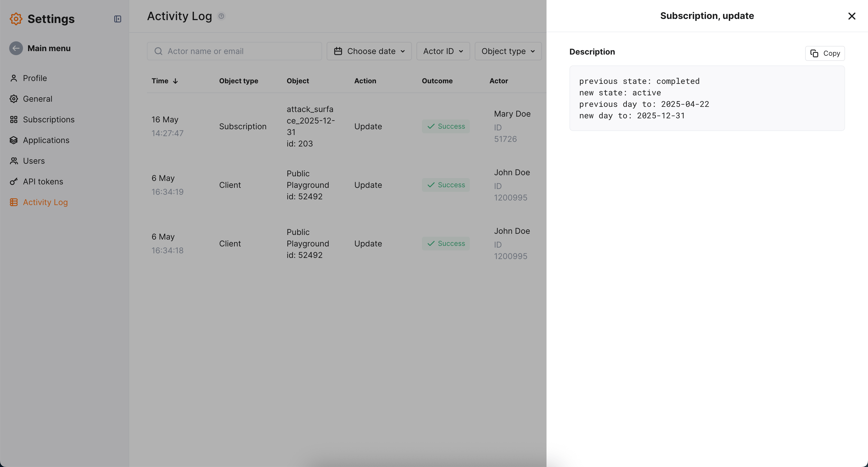Screen dimensions: 868x467
Task: Click the Main menu back arrow
Action: click(x=16, y=48)
